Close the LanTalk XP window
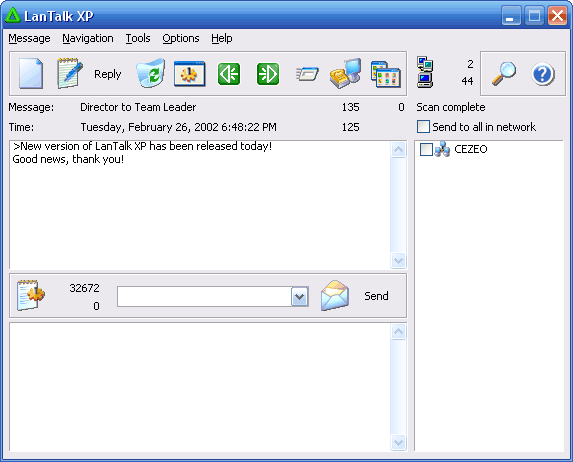Viewport: 573px width, 462px height. pyautogui.click(x=557, y=16)
